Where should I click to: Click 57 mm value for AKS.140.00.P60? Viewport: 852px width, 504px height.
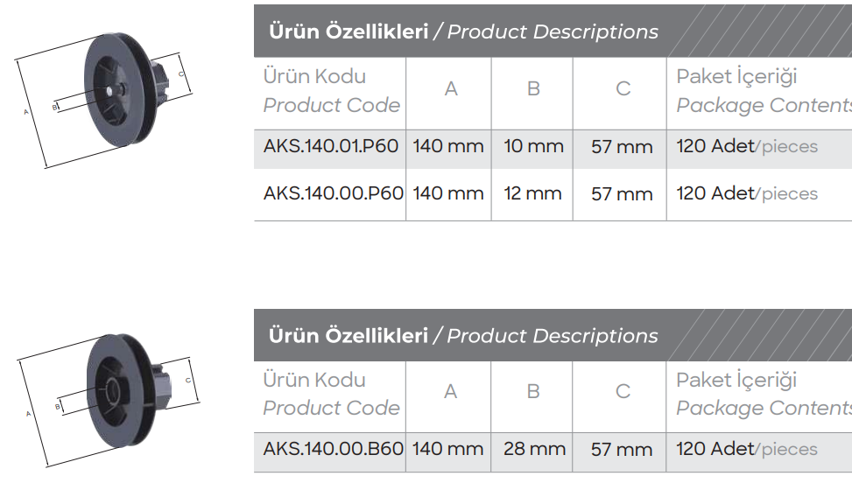(622, 193)
